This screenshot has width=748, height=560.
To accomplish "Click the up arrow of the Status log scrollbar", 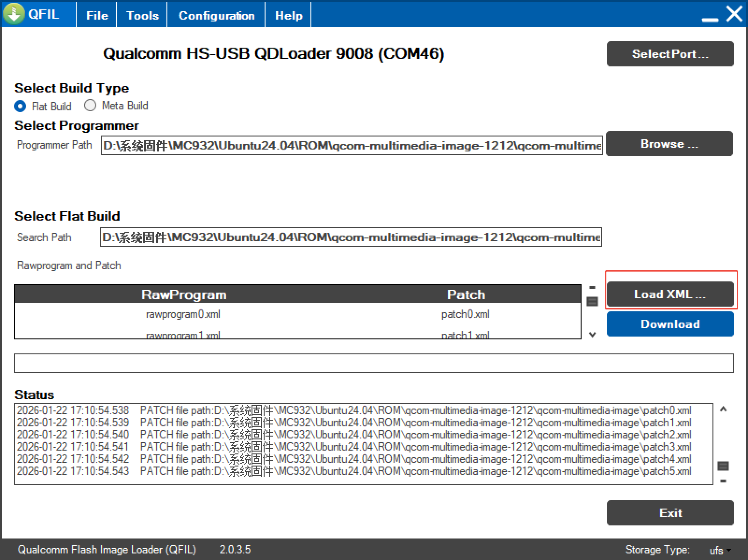I will (723, 409).
